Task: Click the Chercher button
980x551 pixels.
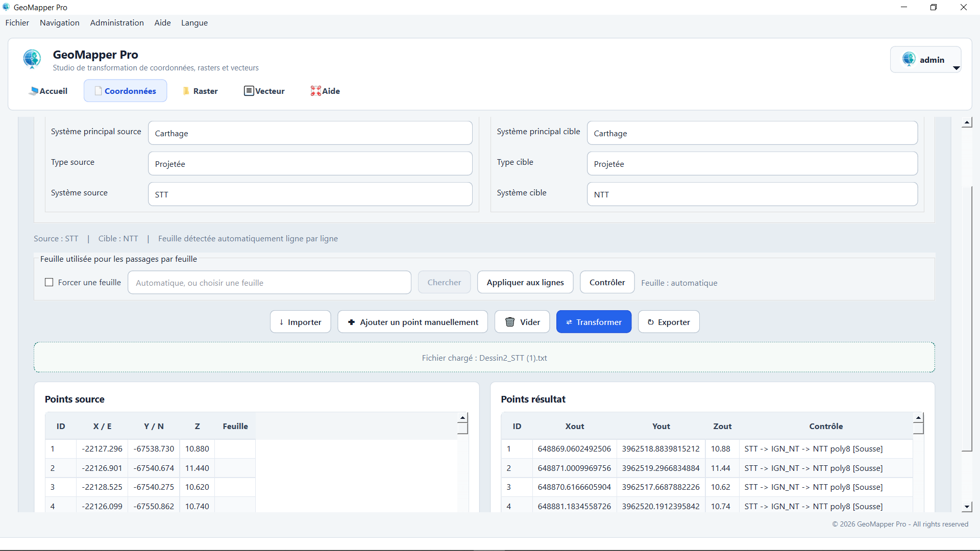Action: point(444,282)
